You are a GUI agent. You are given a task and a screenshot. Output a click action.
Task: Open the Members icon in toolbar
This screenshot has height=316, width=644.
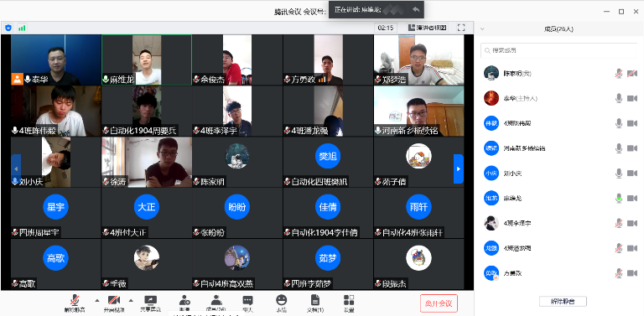click(x=216, y=303)
